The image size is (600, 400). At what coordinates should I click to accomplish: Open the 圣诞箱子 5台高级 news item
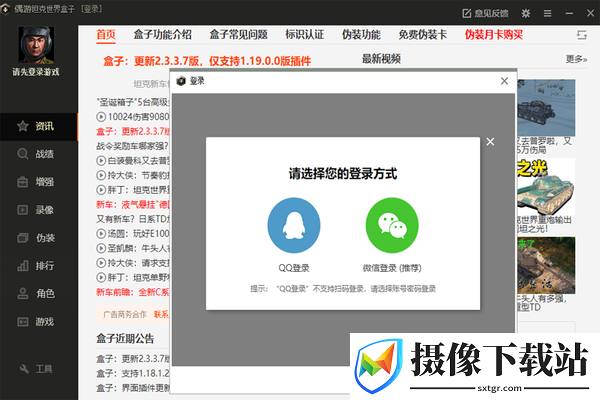coord(132,102)
